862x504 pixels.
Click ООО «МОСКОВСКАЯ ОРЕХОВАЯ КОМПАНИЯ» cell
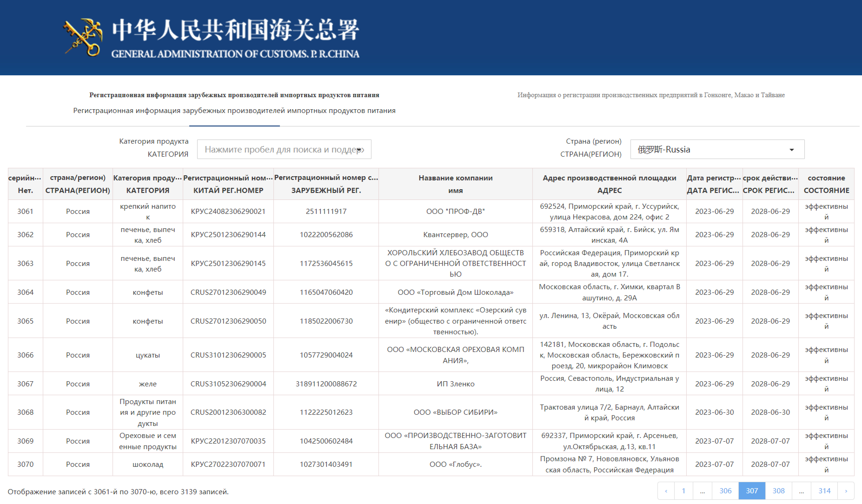(x=455, y=355)
